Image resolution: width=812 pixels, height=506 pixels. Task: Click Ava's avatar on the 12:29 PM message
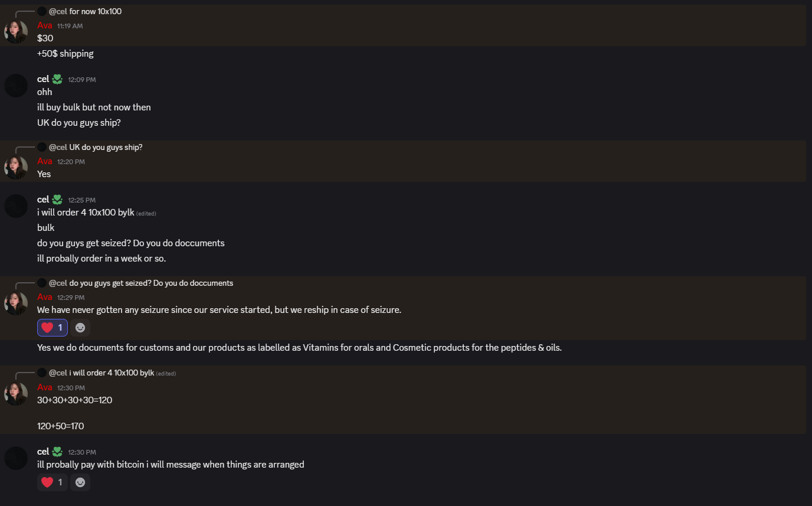coord(16,303)
